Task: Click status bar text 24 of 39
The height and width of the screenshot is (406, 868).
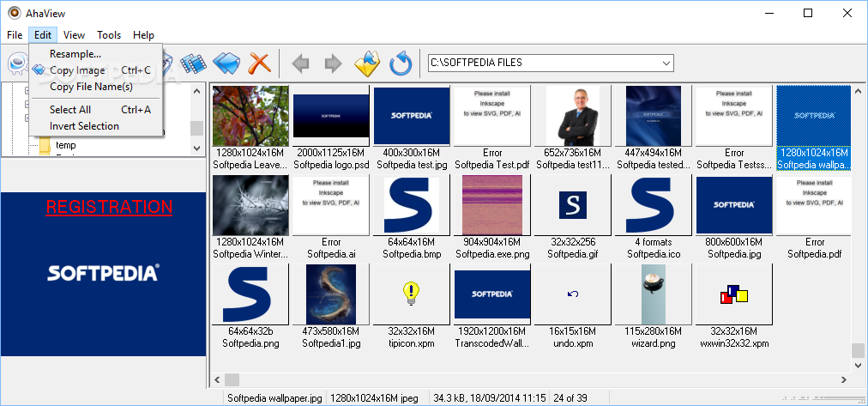Action: (x=570, y=397)
